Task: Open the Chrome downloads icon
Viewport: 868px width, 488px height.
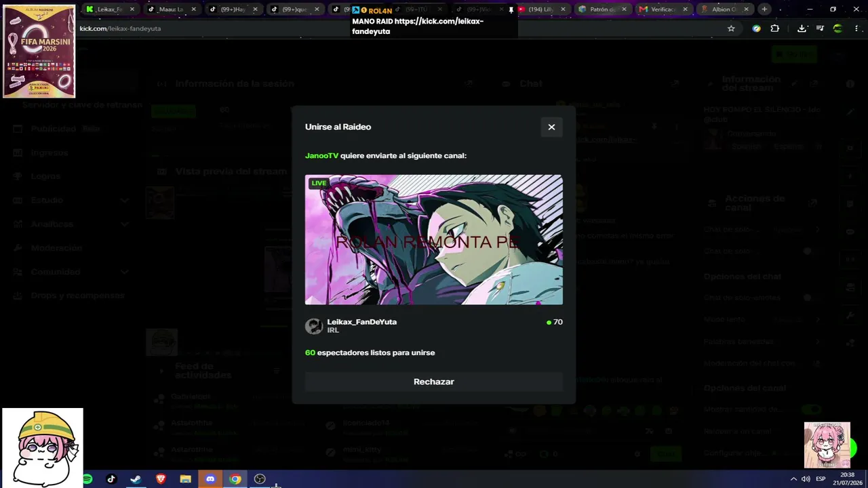Action: click(x=802, y=28)
